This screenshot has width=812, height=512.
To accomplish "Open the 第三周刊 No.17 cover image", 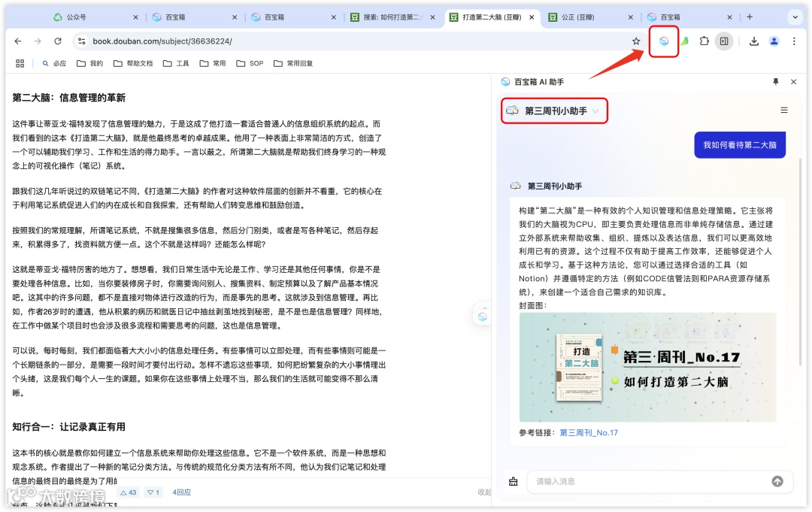I will click(647, 367).
